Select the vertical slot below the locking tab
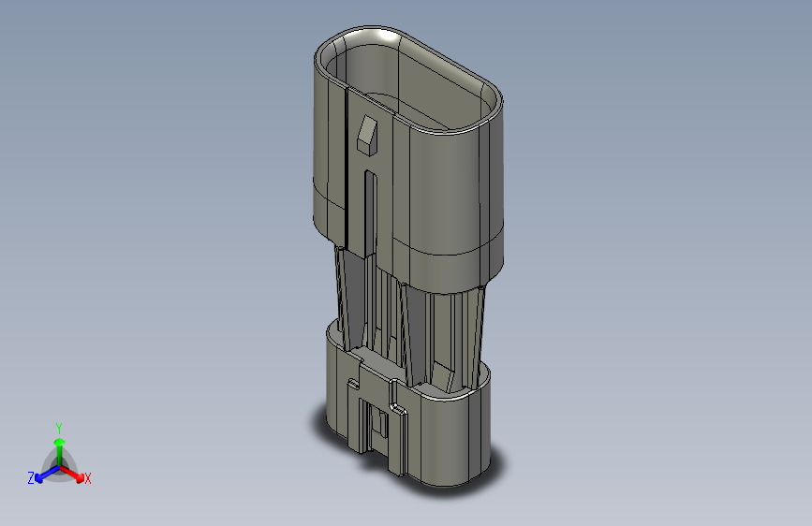This screenshot has height=526, width=812. coord(370,212)
